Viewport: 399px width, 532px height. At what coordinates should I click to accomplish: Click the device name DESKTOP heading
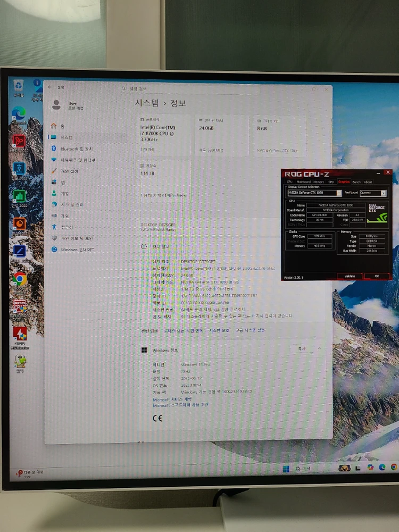158,225
